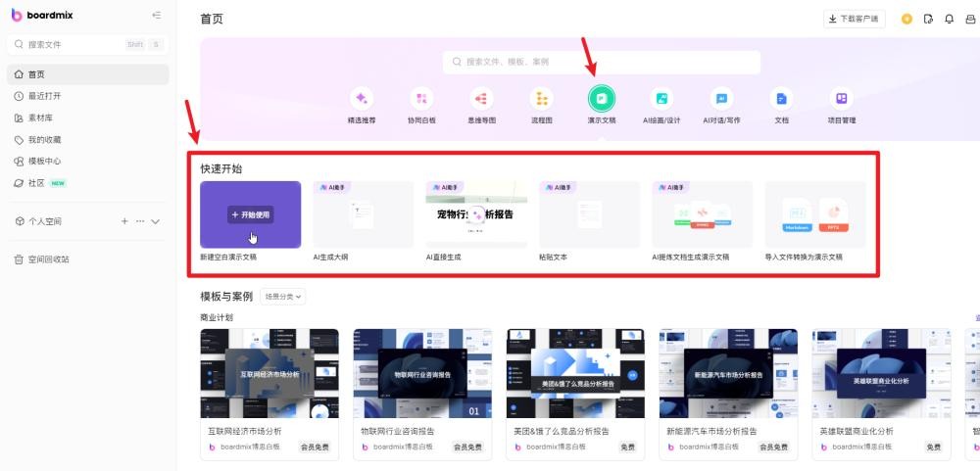Select the 思维导图 mind map icon
The width and height of the screenshot is (980, 471).
tap(481, 99)
